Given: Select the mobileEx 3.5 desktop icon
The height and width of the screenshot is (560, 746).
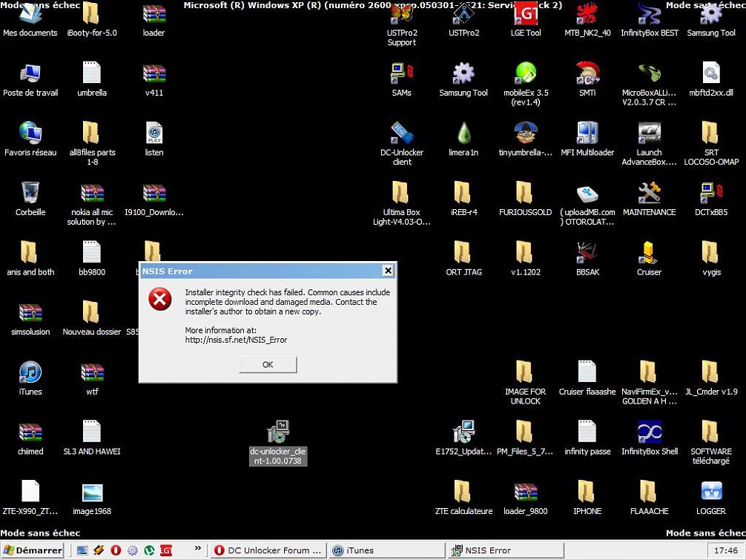Looking at the screenshot, I should [x=525, y=73].
